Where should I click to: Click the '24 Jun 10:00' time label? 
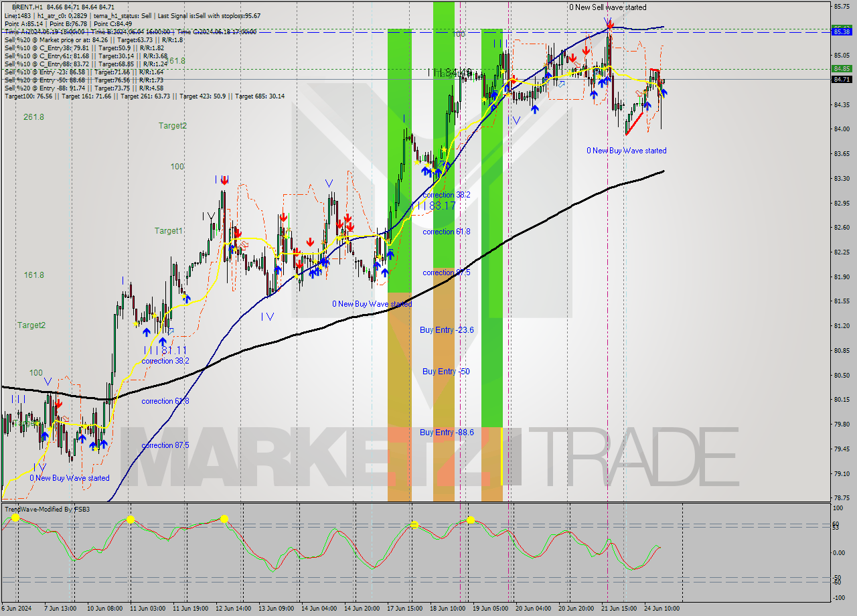coord(661,609)
